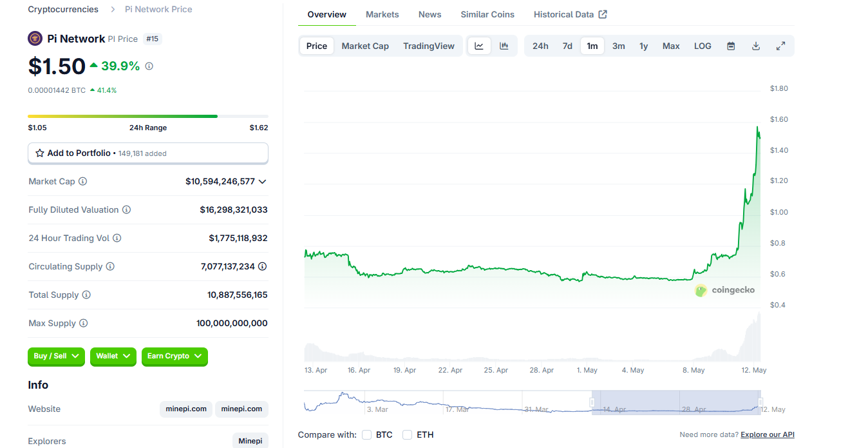Open the Circulating Supply label info icon
Viewport: 868px width, 448px height.
[110, 267]
